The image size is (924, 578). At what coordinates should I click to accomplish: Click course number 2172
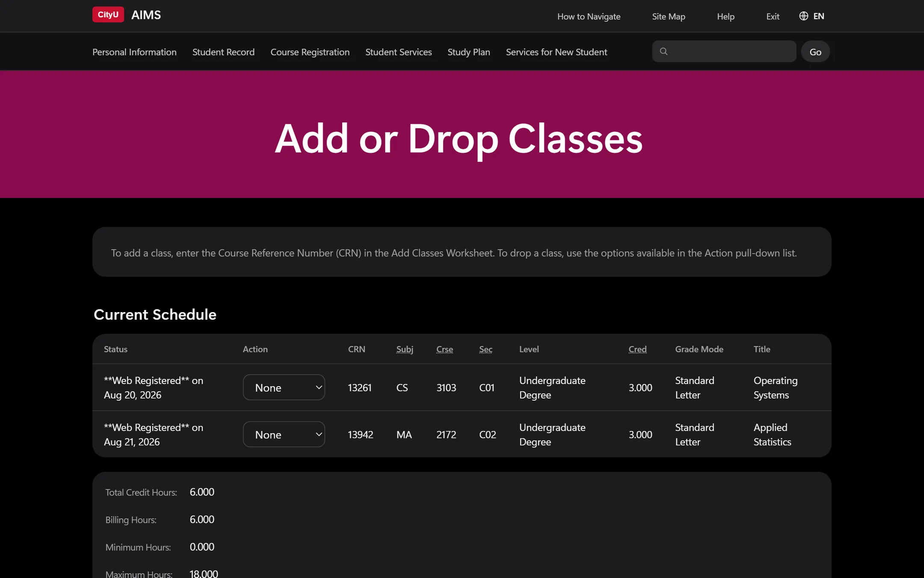tap(446, 435)
